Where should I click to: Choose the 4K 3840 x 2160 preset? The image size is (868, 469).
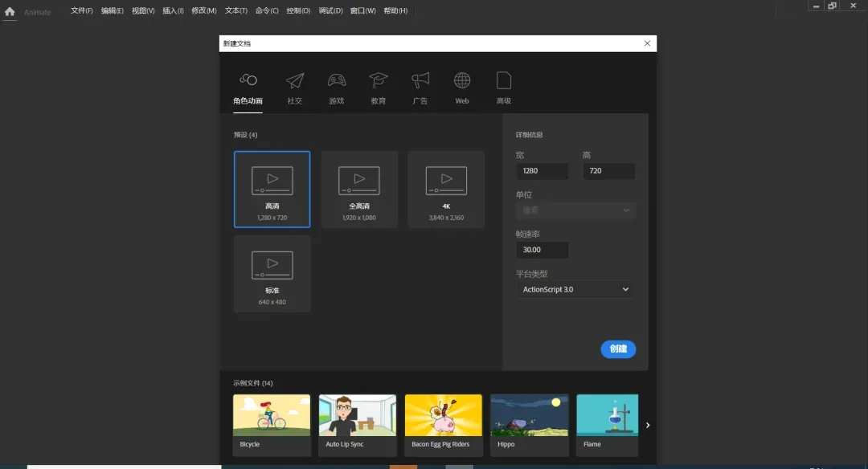[446, 190]
